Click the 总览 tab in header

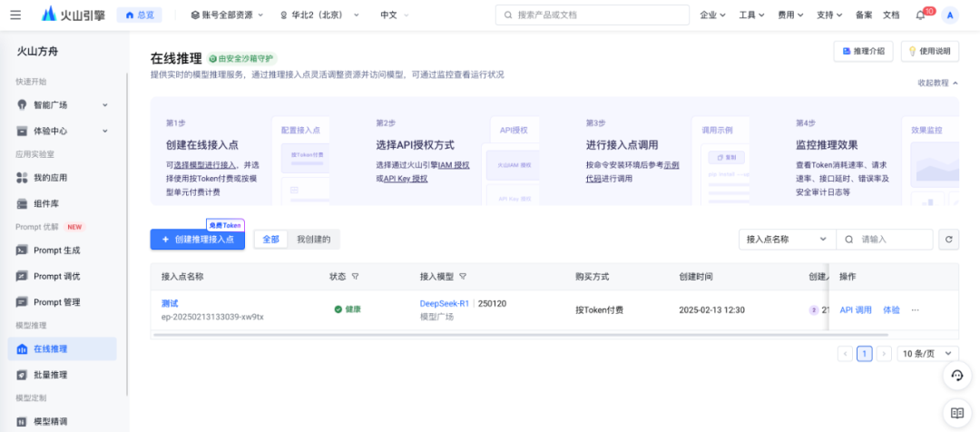(139, 15)
